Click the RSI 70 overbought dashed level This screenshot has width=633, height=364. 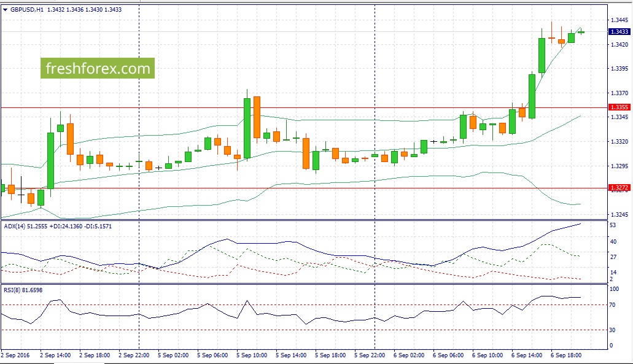tap(304, 305)
